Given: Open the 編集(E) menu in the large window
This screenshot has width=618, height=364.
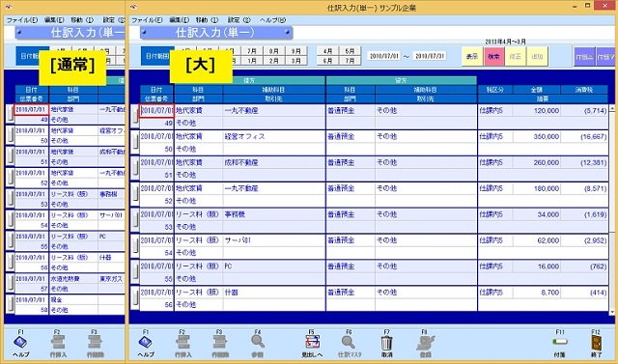Looking at the screenshot, I should 180,20.
